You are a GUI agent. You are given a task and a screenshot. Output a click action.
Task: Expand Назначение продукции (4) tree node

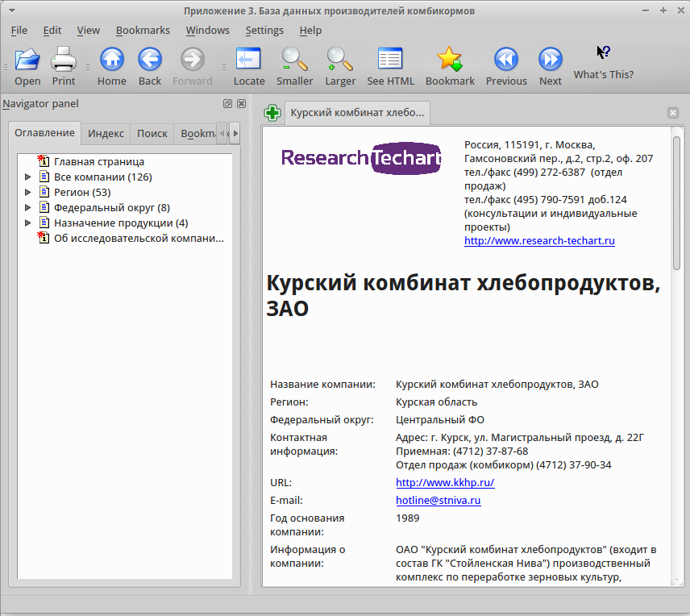coord(27,223)
